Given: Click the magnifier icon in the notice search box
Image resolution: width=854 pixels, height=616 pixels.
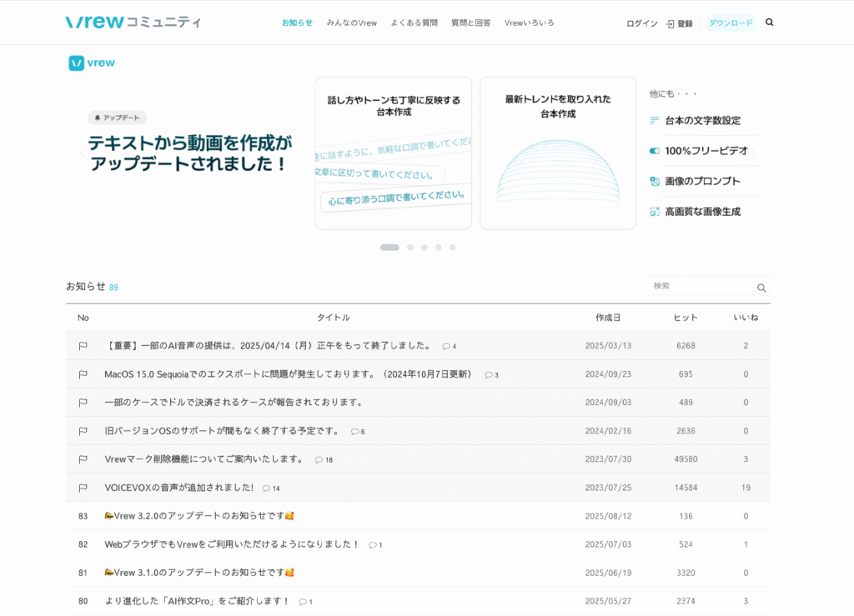Looking at the screenshot, I should pos(761,288).
